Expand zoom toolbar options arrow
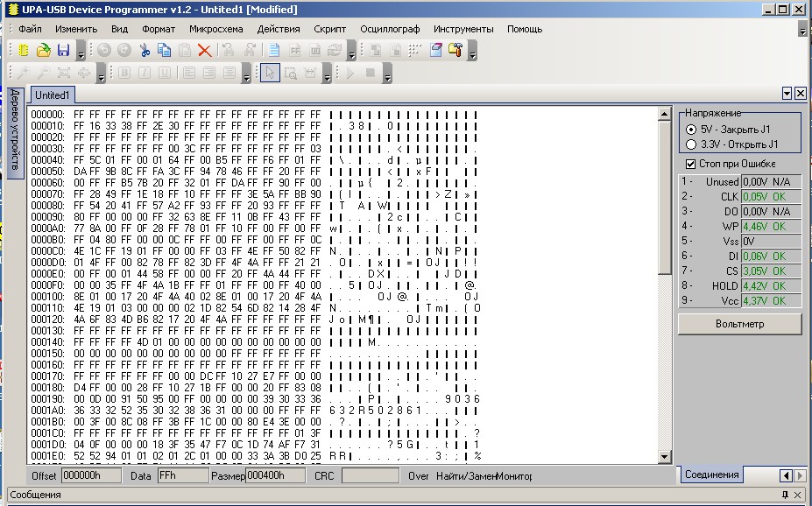Image resolution: width=812 pixels, height=506 pixels. coord(101,74)
